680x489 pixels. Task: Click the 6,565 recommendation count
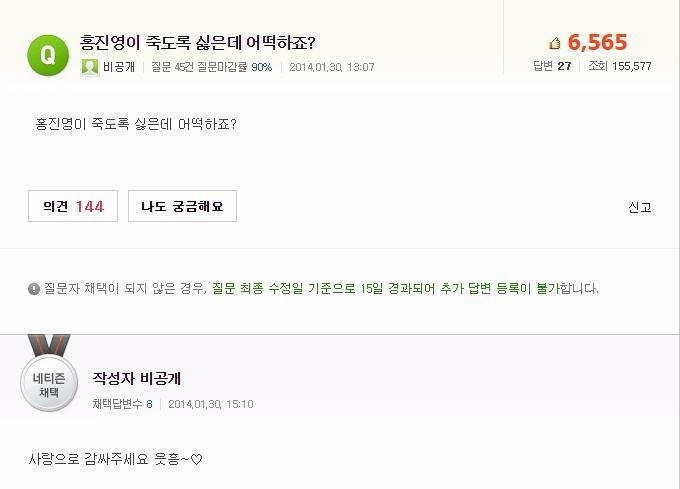tap(597, 42)
